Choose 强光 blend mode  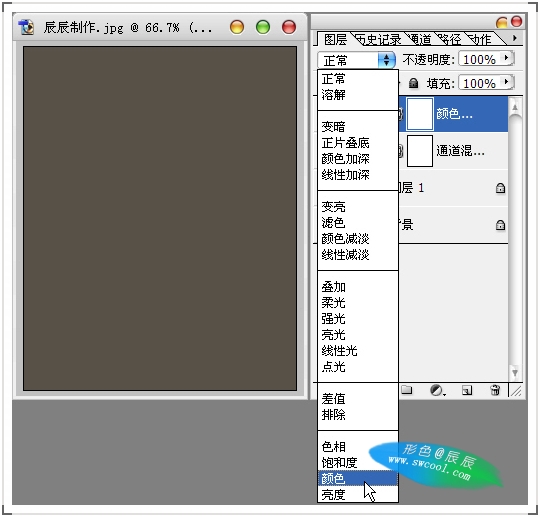[357, 319]
